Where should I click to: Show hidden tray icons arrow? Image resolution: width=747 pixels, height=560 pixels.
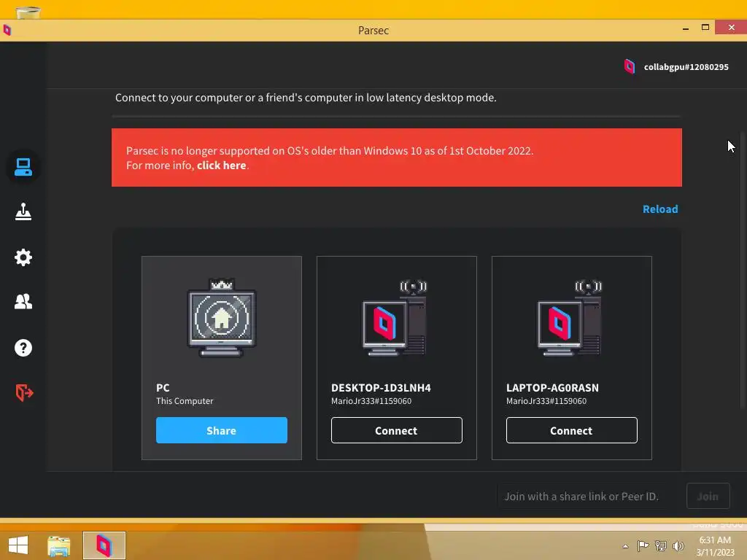(625, 546)
